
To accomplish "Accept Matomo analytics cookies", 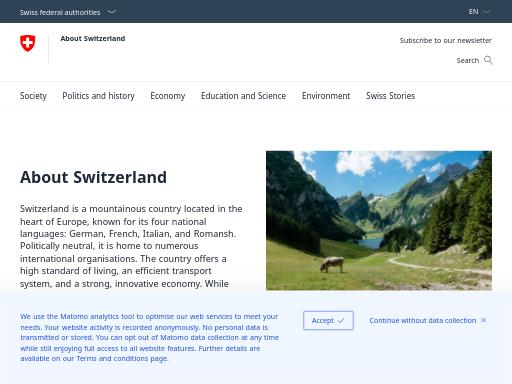I will [x=328, y=320].
